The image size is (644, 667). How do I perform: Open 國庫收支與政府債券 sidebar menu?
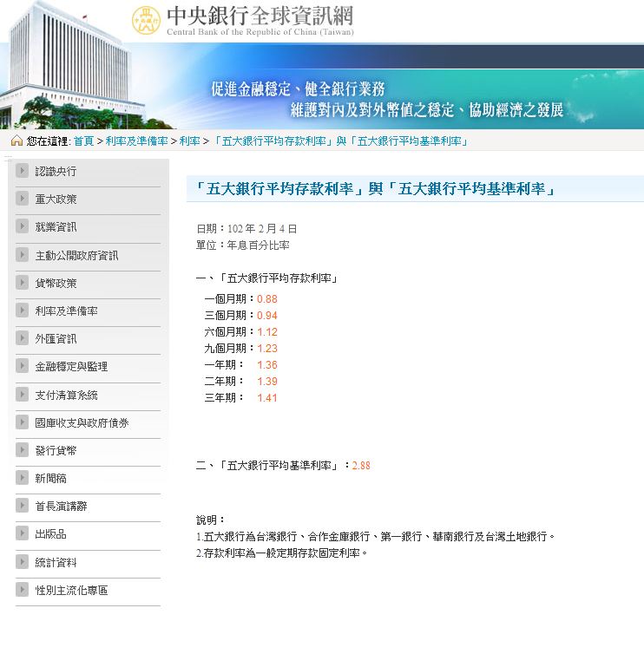coord(82,422)
